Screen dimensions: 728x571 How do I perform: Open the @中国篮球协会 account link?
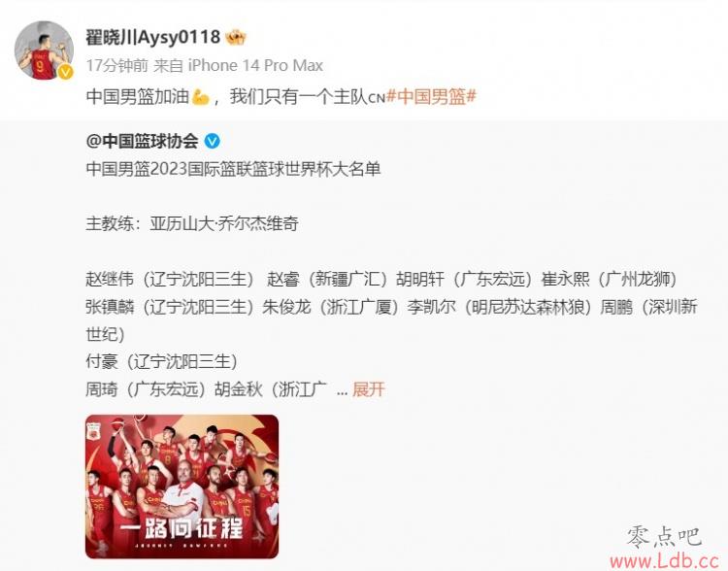click(142, 141)
